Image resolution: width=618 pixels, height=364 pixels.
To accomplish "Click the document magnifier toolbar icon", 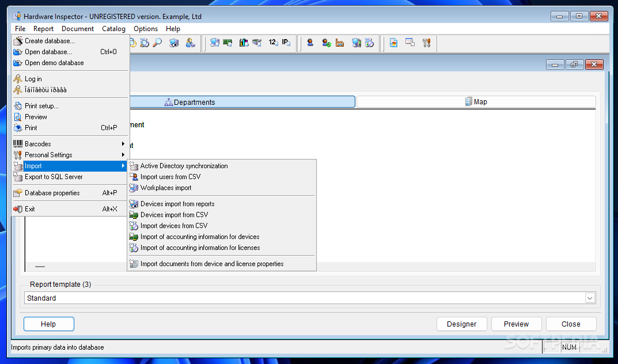I will [145, 43].
